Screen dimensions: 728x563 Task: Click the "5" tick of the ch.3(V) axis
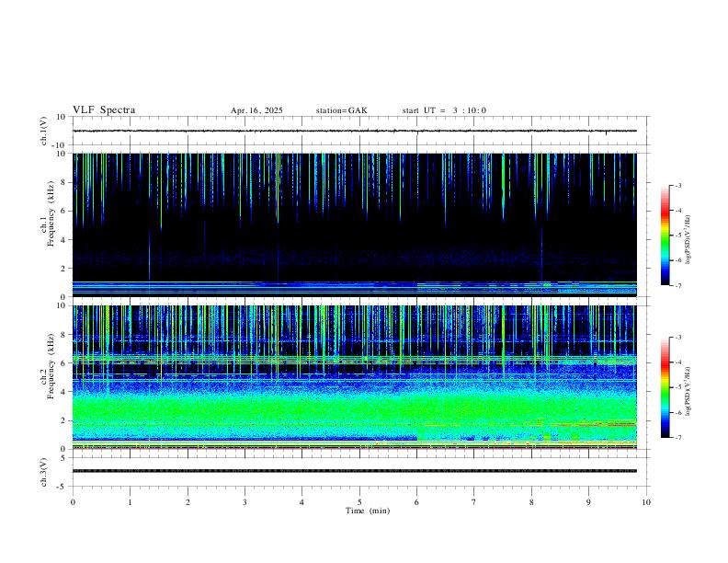(x=64, y=458)
